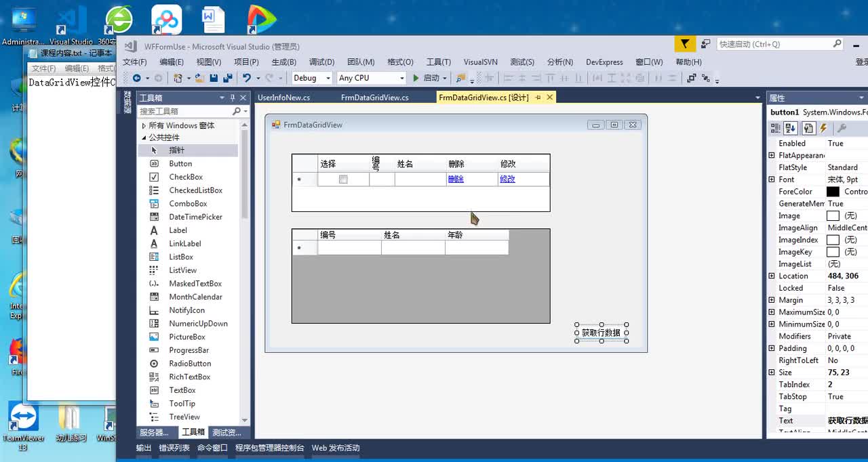The width and height of the screenshot is (868, 462).
Task: Open the VisualSVN menu
Action: click(x=481, y=62)
